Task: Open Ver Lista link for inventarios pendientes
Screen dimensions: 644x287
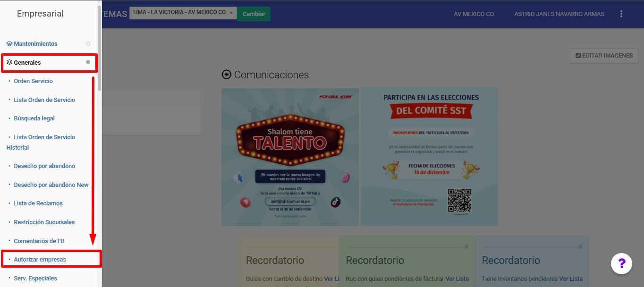Action: 571,279
